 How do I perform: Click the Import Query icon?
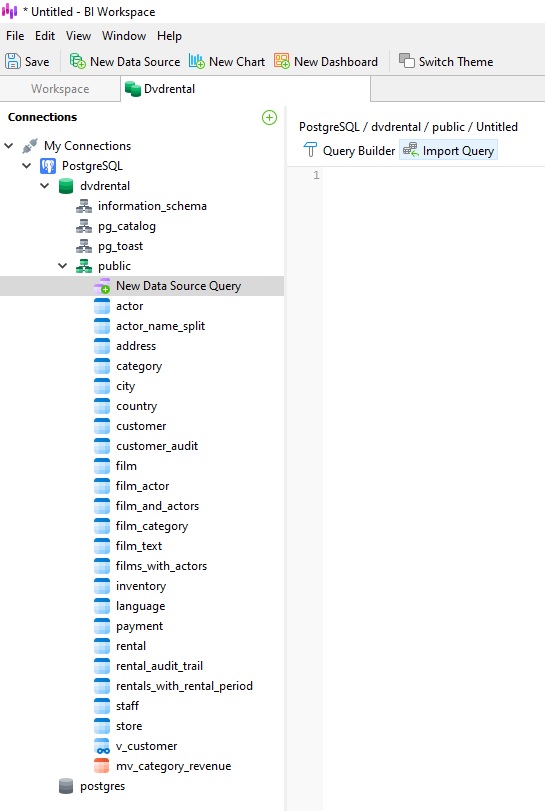pos(411,151)
